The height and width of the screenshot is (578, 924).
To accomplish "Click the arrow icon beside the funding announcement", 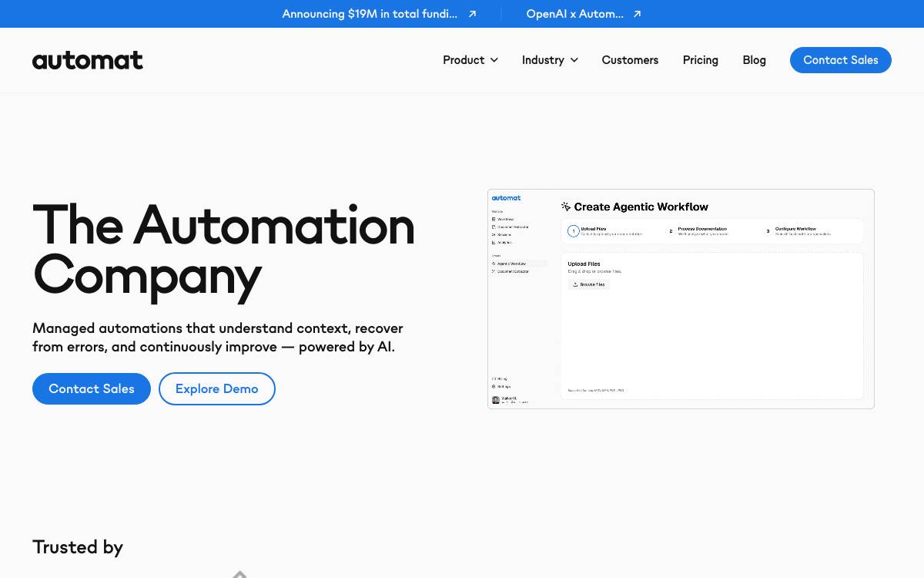I will click(473, 14).
